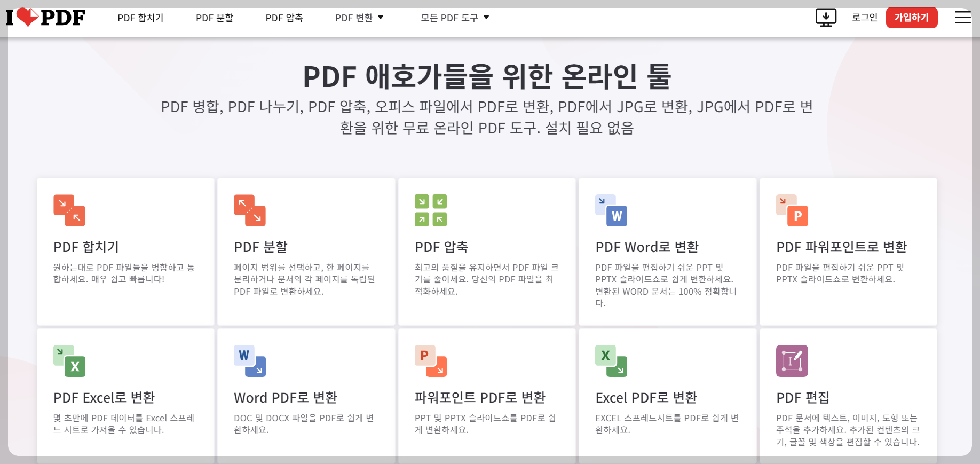Click the PDF 파워포인트로 변환 icon
The image size is (980, 464).
792,210
